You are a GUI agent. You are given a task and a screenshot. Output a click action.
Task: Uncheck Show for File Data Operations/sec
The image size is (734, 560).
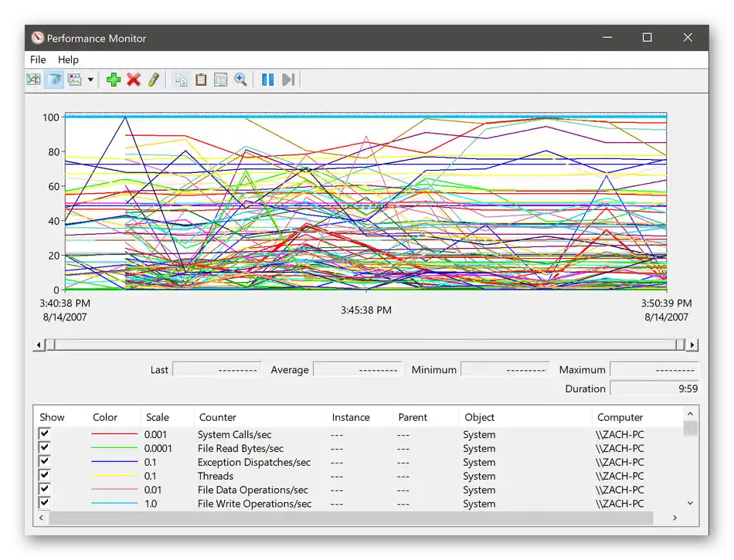45,489
